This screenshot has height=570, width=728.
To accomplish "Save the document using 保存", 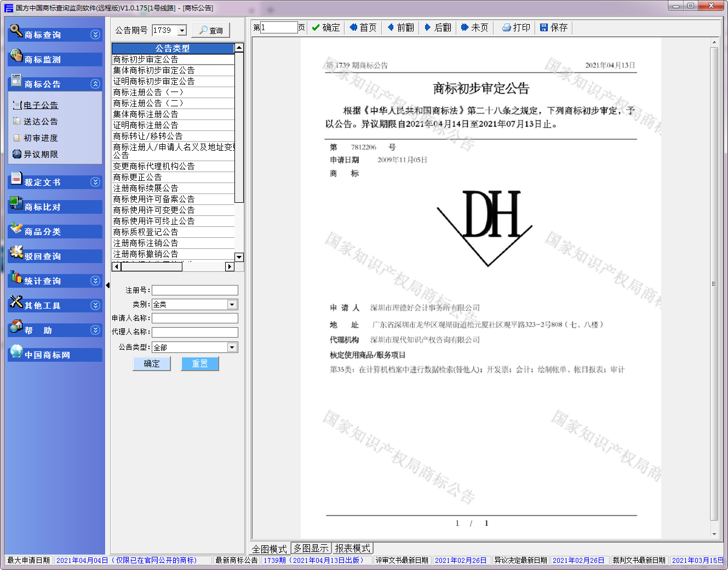I will (x=554, y=27).
